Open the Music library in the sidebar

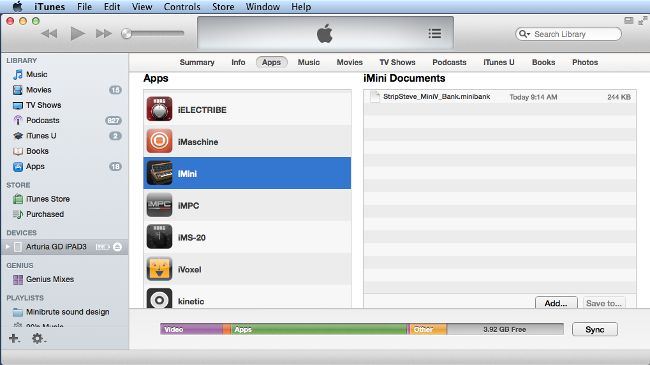36,74
